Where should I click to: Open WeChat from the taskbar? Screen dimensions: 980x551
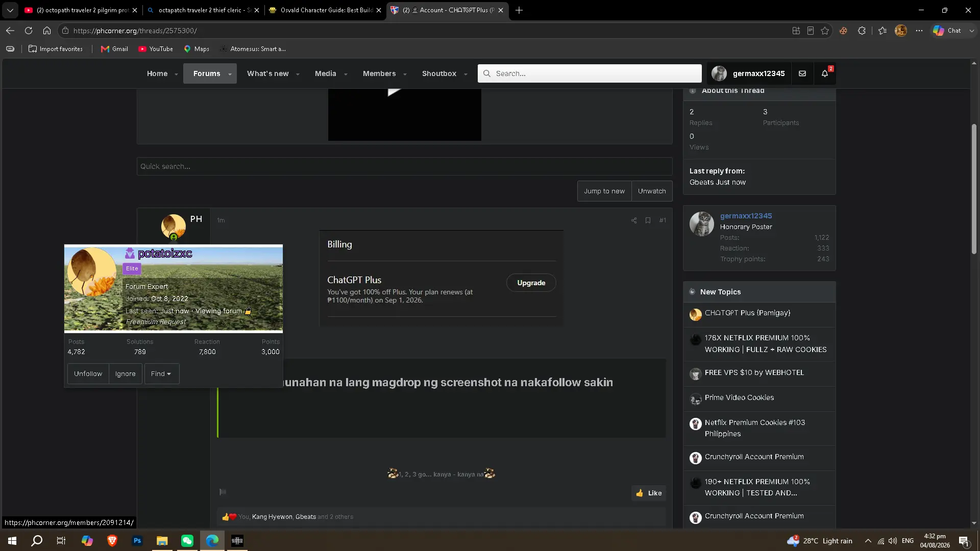187,541
